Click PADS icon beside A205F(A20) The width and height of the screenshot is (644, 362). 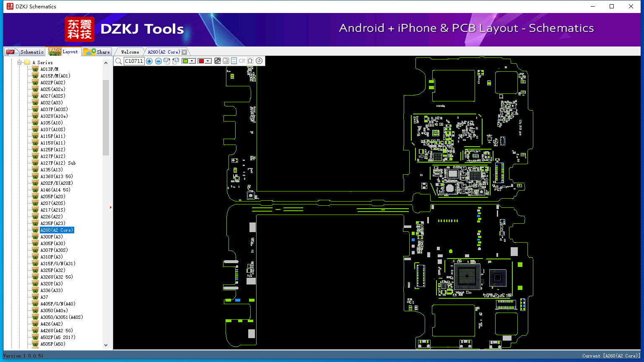(35, 197)
